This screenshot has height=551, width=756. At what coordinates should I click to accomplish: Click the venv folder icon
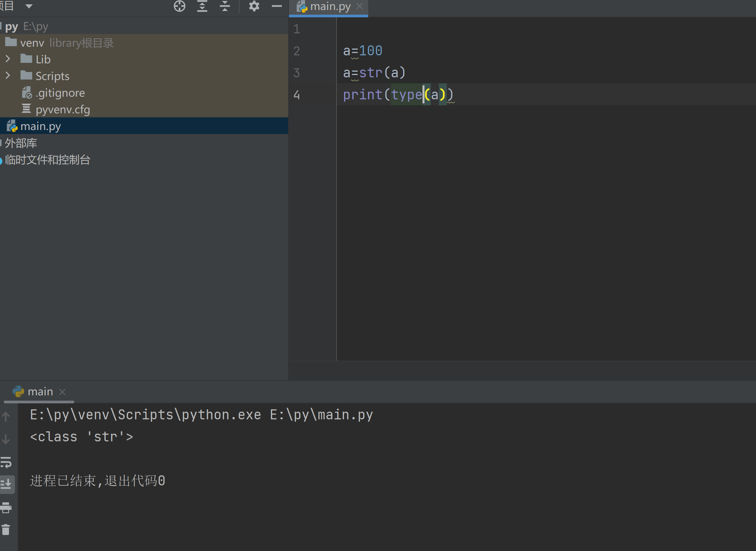click(x=11, y=42)
